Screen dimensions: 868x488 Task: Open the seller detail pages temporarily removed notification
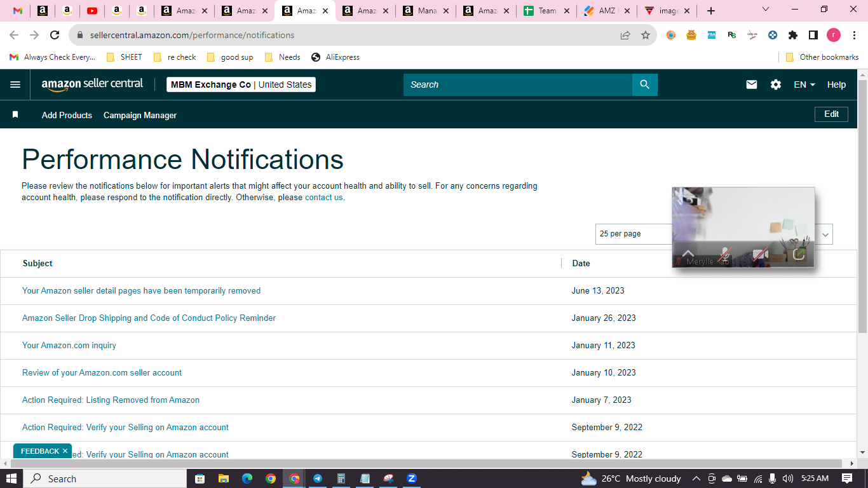click(141, 291)
